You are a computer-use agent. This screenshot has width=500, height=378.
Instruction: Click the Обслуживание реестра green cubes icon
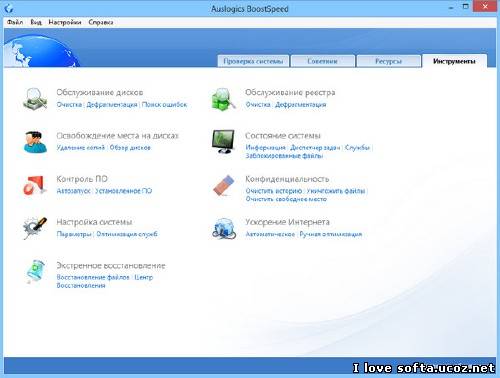pyautogui.click(x=223, y=99)
